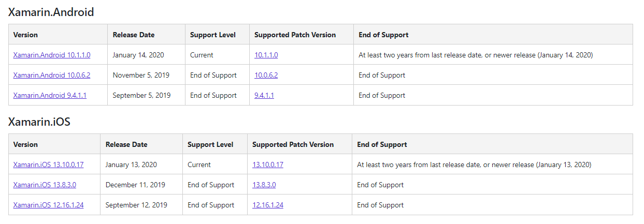Viewport: 644px width, 224px height.
Task: Click patch version link 13.10.0.17
Action: point(268,165)
